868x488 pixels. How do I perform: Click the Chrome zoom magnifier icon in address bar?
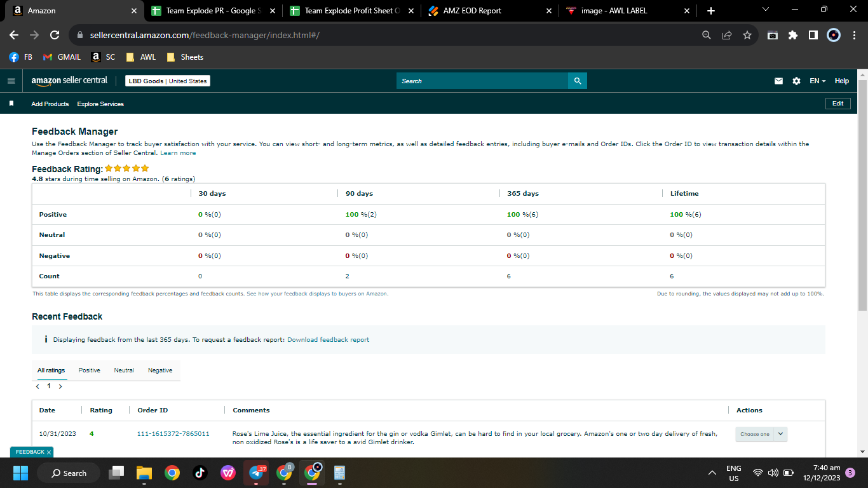tap(707, 35)
